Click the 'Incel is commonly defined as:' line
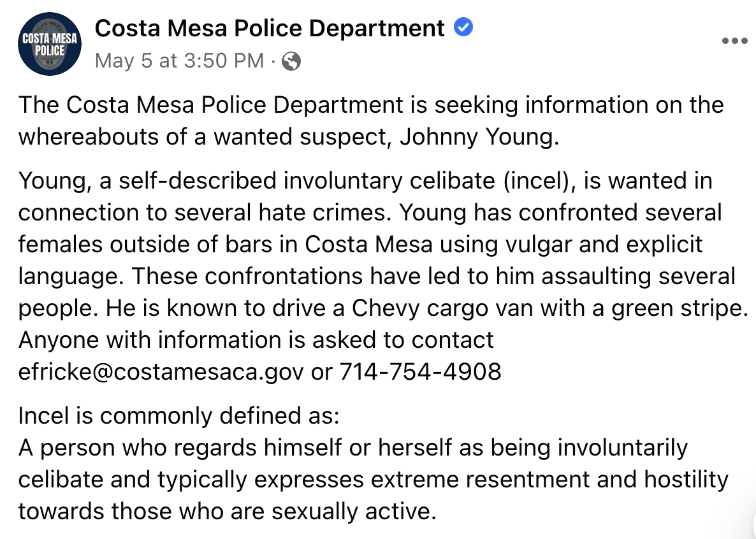Viewport: 756px width, 539px height. click(179, 416)
